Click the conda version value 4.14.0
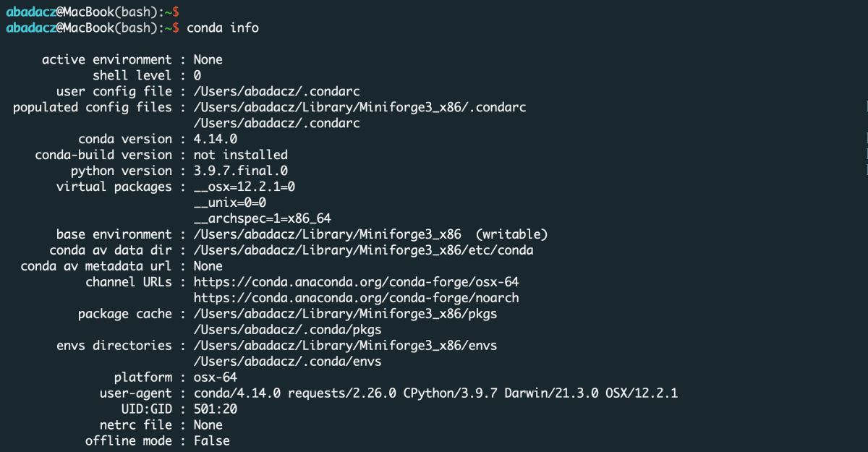 point(215,139)
